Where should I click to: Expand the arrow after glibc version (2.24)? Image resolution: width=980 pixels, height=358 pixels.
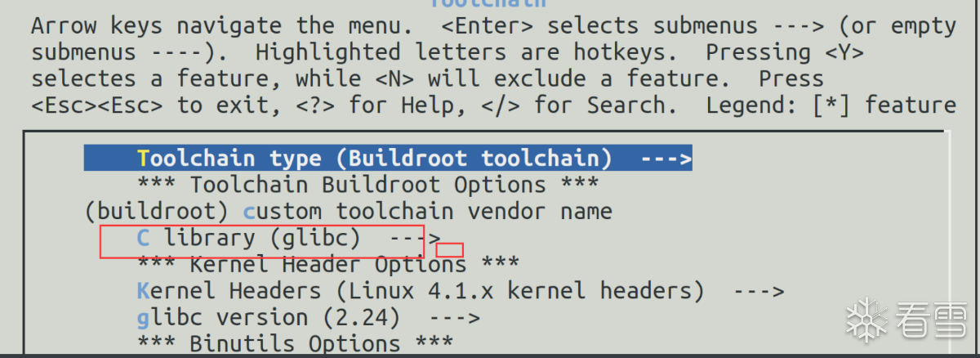453,317
